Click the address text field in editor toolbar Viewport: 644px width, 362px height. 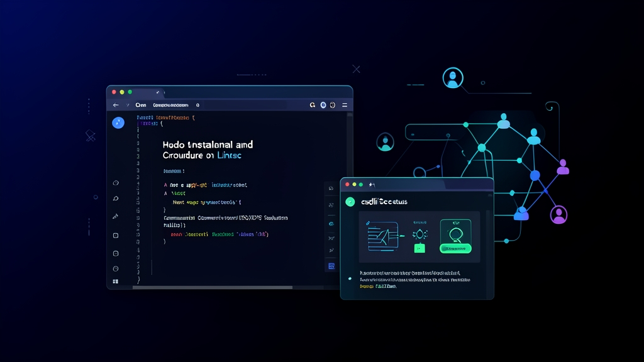point(171,105)
